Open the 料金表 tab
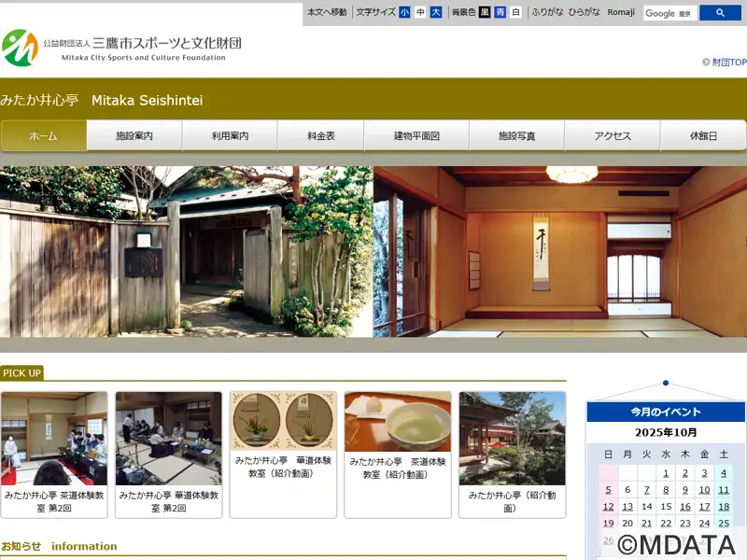This screenshot has width=747, height=560. pos(321,135)
